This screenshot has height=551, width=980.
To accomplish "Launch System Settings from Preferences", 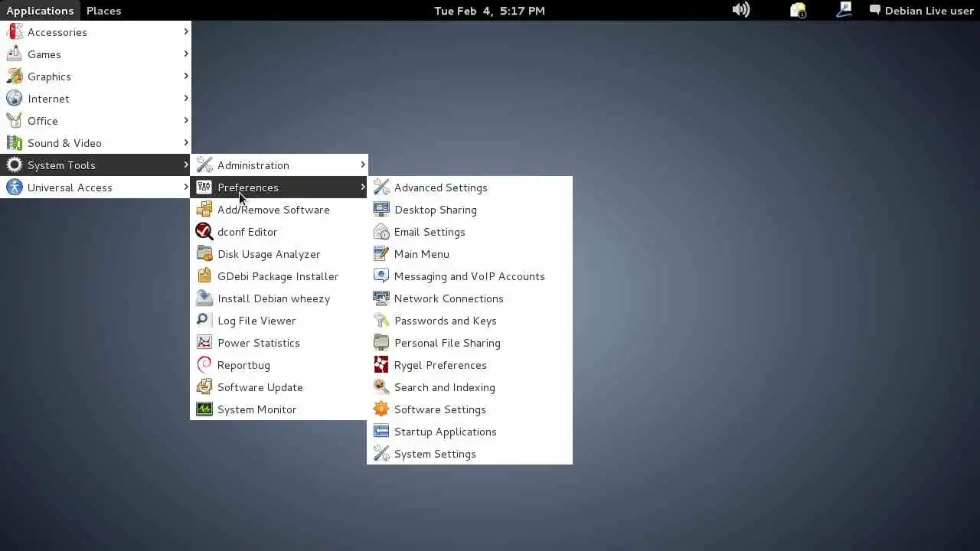I will (x=469, y=454).
